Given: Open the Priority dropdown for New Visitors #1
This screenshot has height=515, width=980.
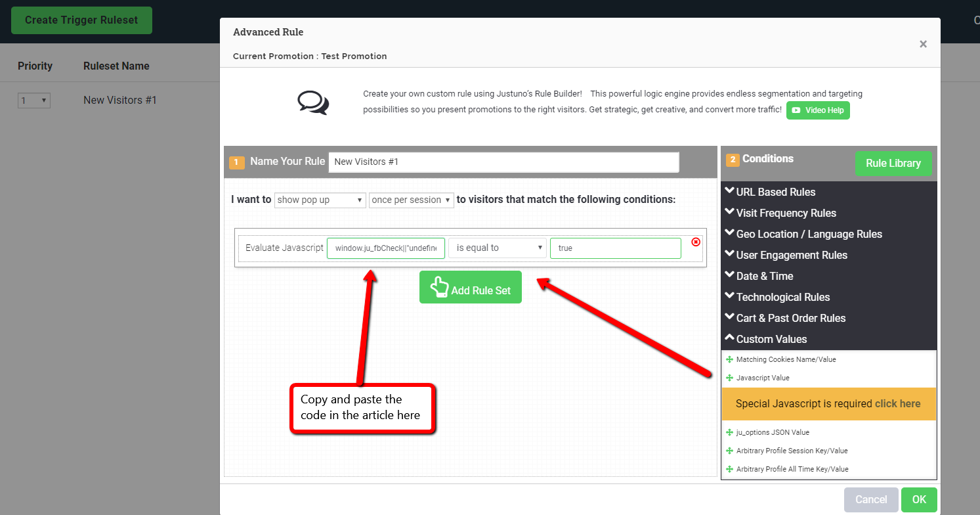Looking at the screenshot, I should click(33, 100).
